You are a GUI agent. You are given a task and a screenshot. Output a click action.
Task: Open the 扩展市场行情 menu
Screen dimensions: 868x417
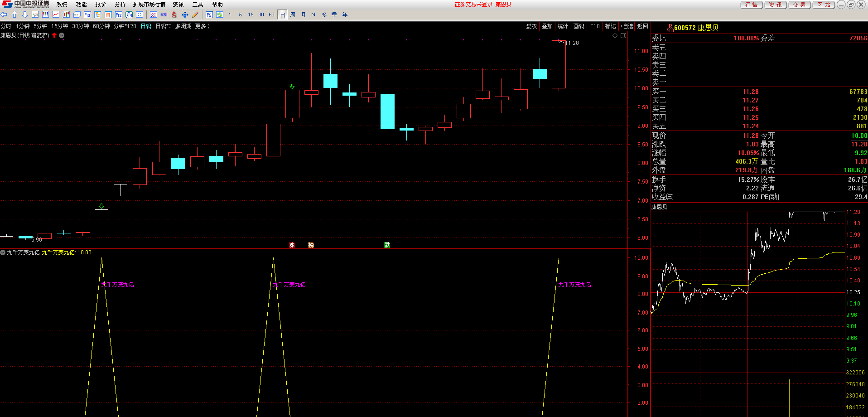pos(149,5)
